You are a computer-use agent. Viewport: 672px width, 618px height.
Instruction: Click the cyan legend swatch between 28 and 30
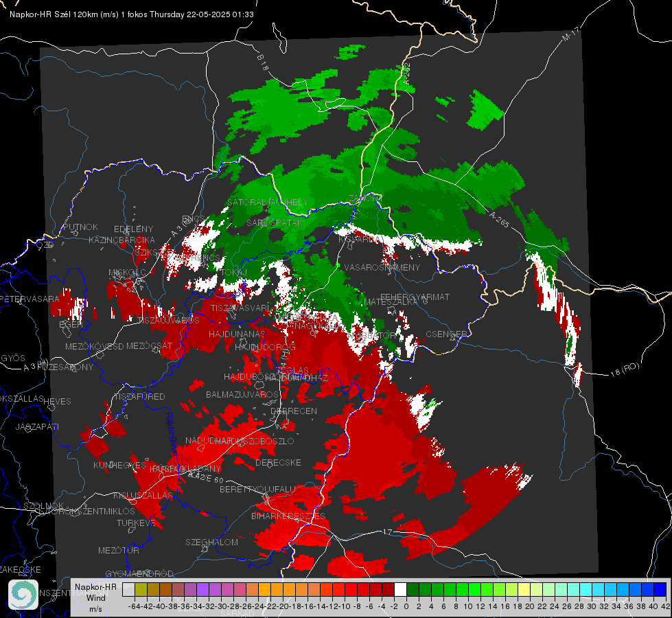(x=586, y=589)
